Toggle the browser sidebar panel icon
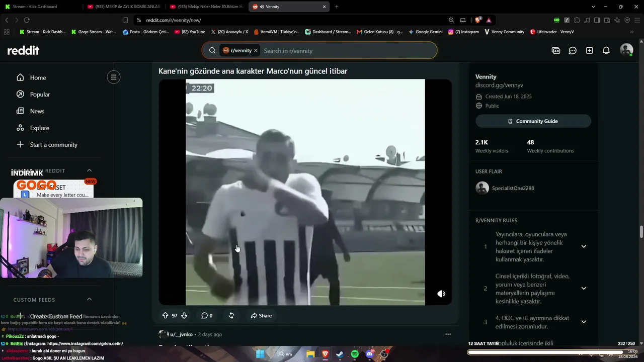This screenshot has width=644, height=362. point(597,20)
